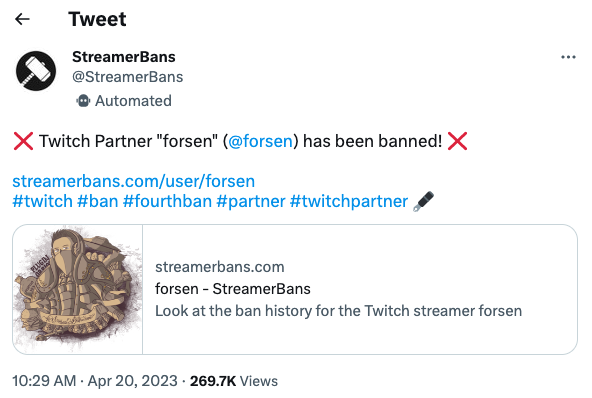Follow the streamerbans.com/user/forsen link
The height and width of the screenshot is (398, 592).
pyautogui.click(x=134, y=181)
